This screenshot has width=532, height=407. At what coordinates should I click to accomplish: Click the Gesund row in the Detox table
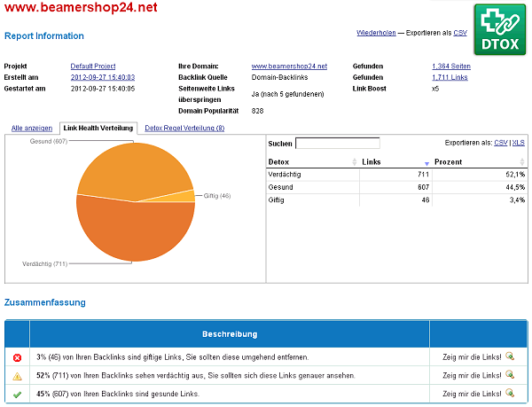[x=396, y=187]
